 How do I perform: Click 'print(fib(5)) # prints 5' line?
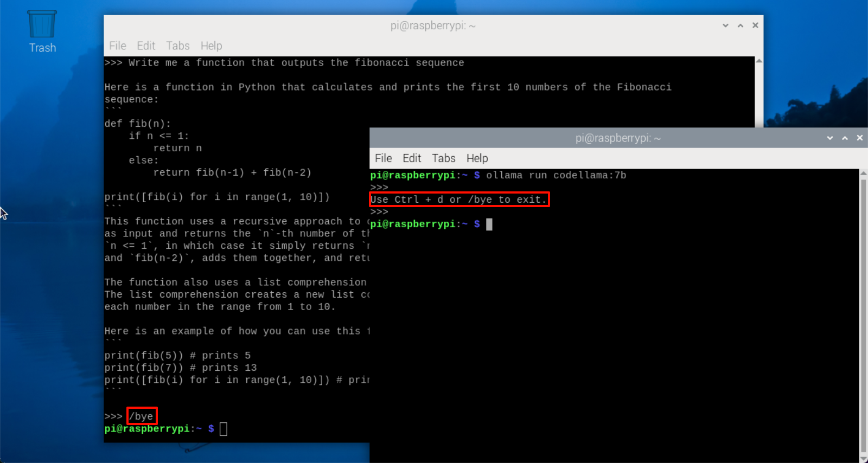(177, 356)
